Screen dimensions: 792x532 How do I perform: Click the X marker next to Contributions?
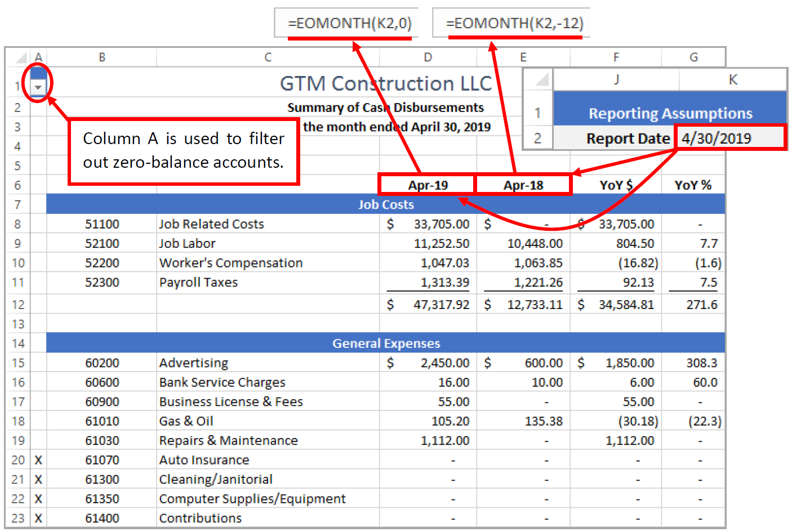[37, 518]
